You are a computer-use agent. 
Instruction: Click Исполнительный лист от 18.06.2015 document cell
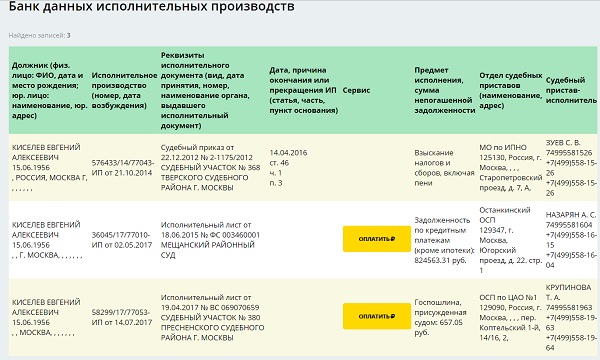(x=210, y=240)
